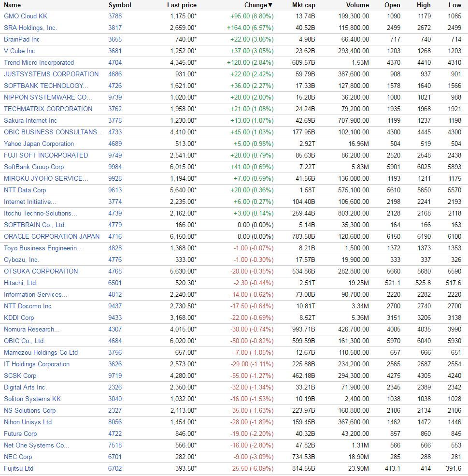Open JUSTSYSTEMS CORPORATION link
This screenshot has height=476, width=468.
pyautogui.click(x=51, y=74)
